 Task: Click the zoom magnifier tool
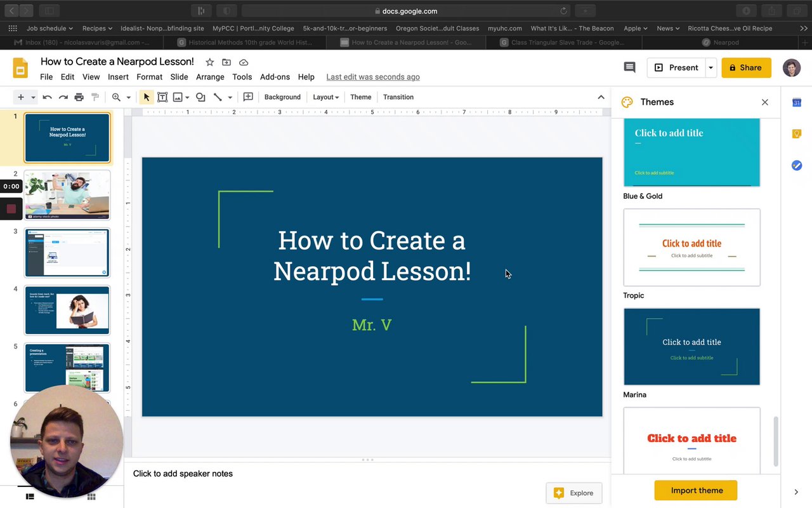click(116, 97)
